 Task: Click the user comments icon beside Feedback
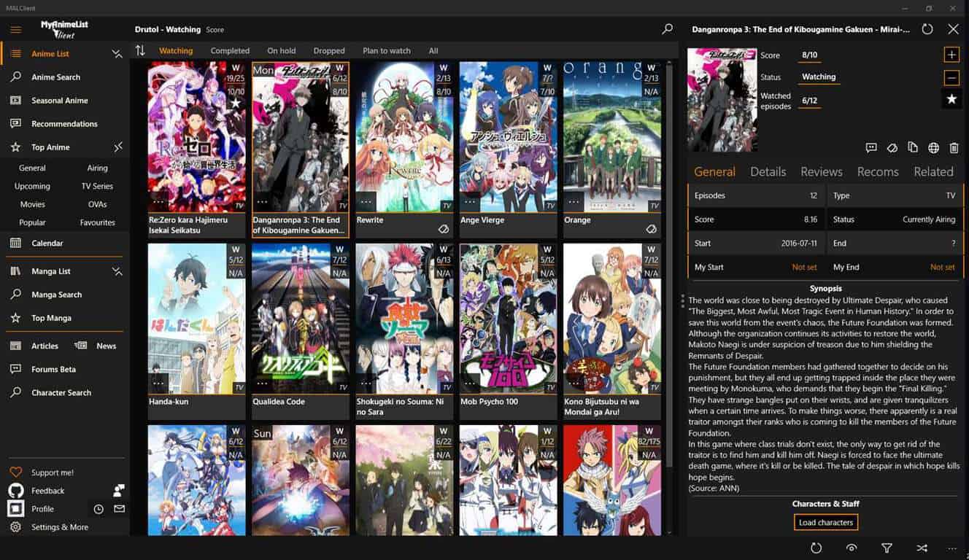[x=118, y=490]
